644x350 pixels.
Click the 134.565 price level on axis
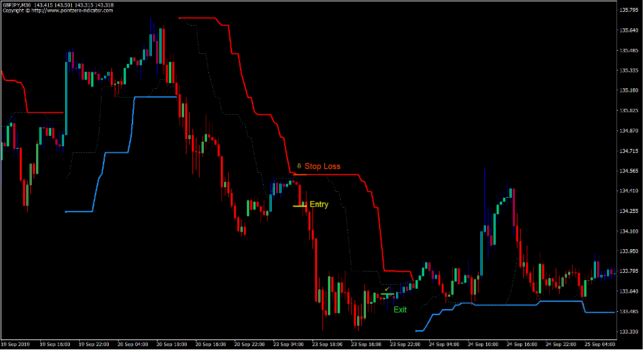point(628,171)
